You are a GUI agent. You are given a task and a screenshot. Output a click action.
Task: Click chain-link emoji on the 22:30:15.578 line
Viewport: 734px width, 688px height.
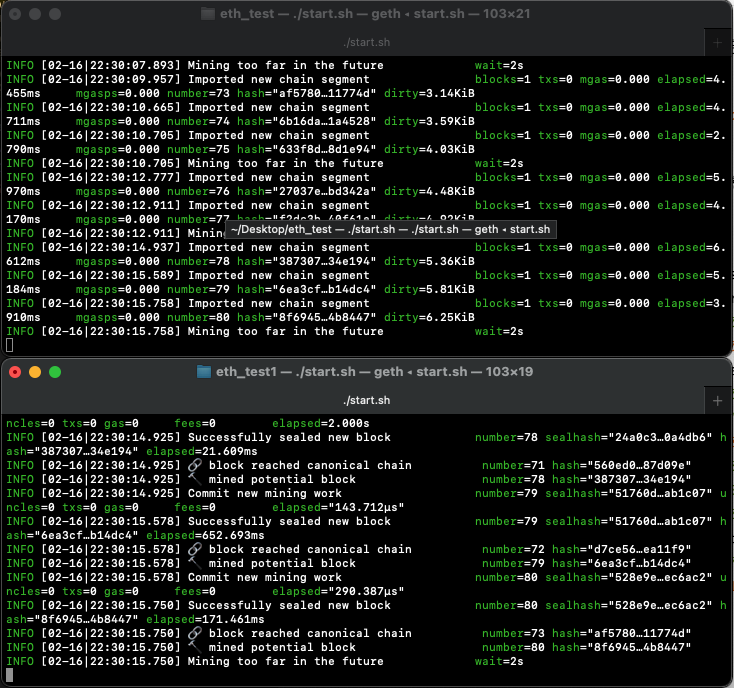click(195, 549)
